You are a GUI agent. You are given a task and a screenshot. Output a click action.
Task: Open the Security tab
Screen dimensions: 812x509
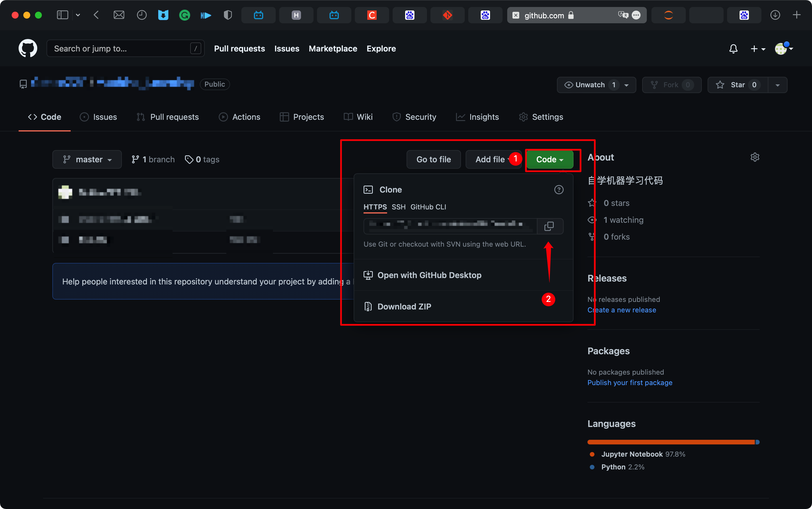414,117
